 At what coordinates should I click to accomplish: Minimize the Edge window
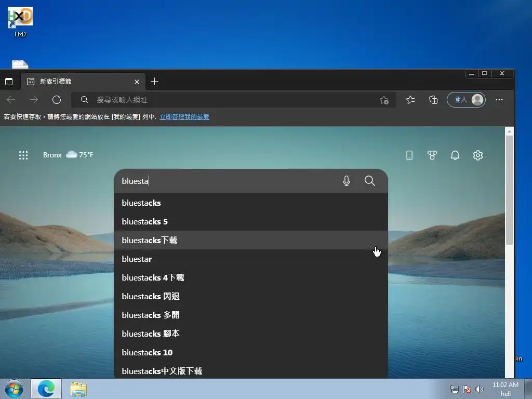coord(472,74)
